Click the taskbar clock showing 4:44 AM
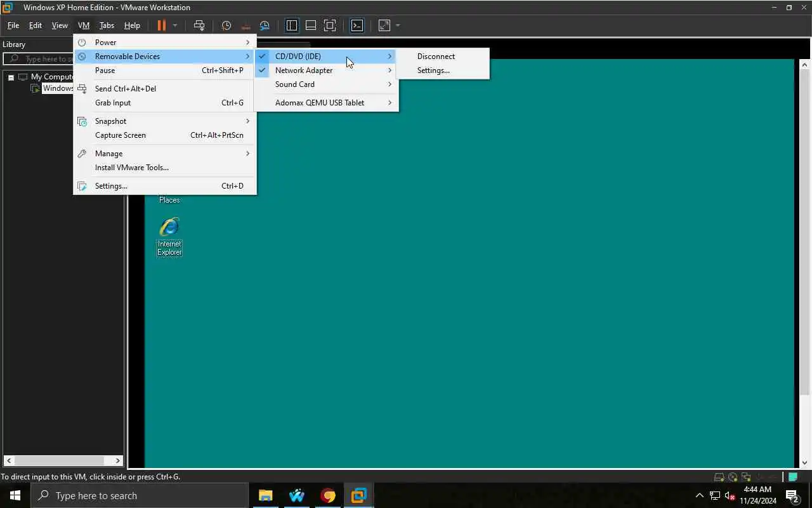Screen dimensions: 812x508 757,495
